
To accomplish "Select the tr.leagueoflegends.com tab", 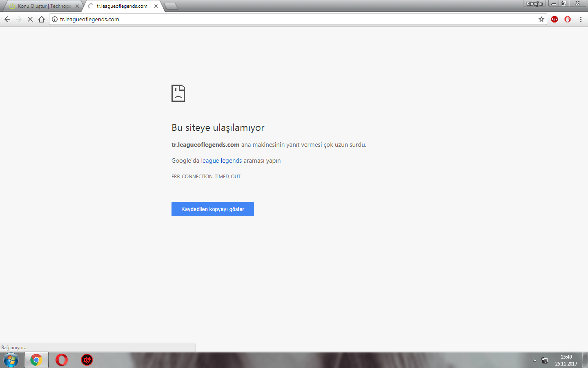I will pos(122,6).
